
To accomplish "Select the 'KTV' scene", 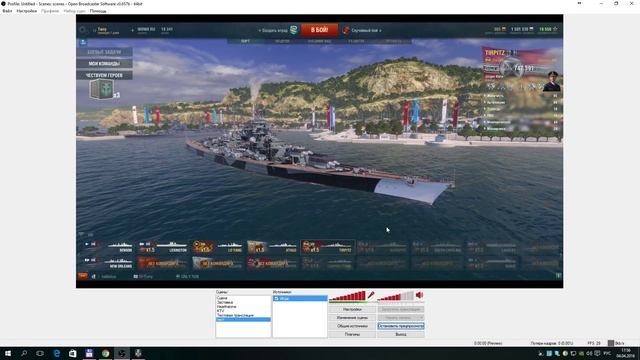I will tap(221, 311).
